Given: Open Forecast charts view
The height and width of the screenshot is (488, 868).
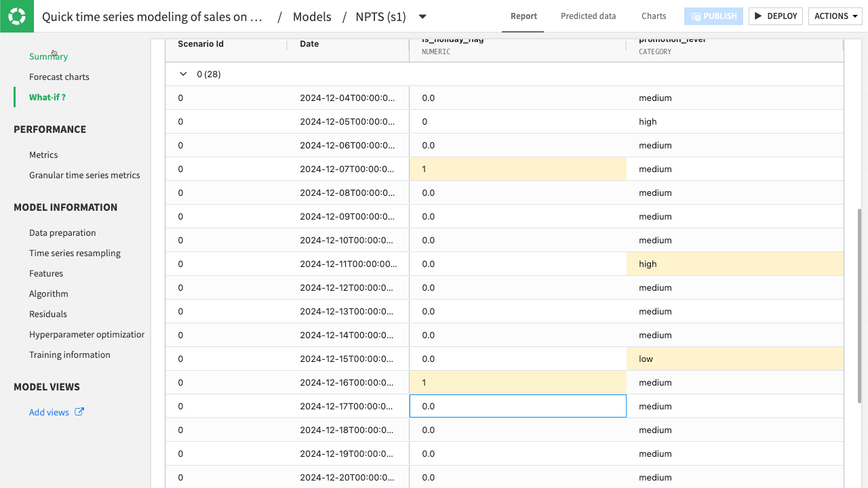Looking at the screenshot, I should tap(60, 77).
